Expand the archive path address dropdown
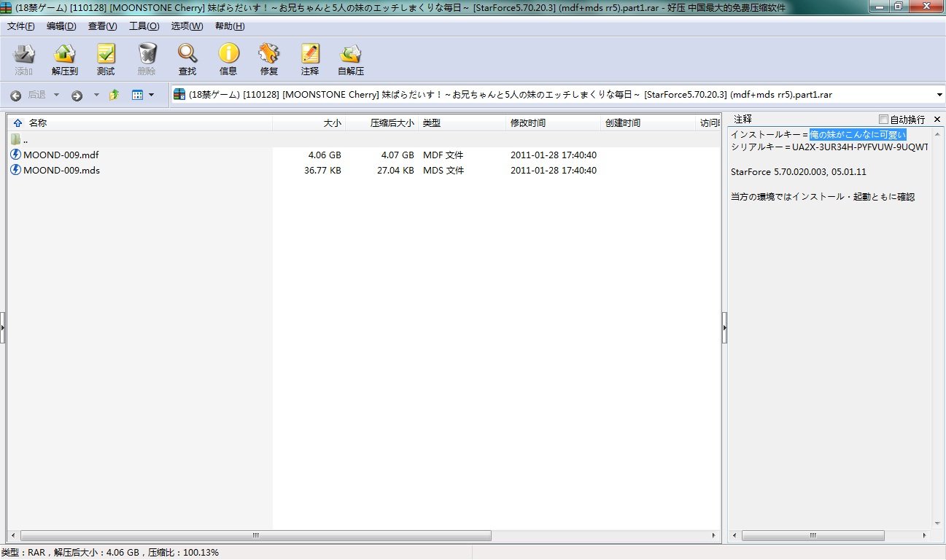 click(939, 95)
